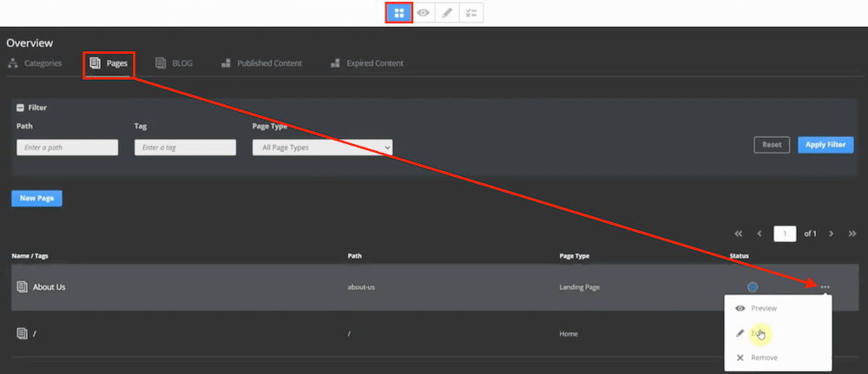The width and height of the screenshot is (868, 374).
Task: Click the Landing Page type cell
Action: point(580,287)
